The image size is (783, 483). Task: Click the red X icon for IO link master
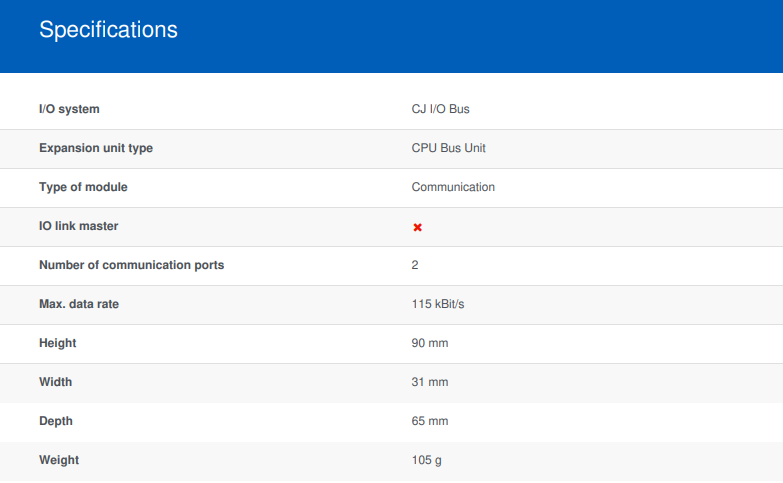pos(417,227)
